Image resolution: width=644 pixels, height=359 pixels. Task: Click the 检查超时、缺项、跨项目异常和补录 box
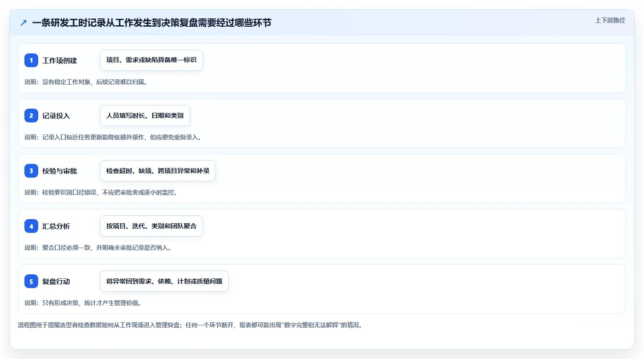click(x=158, y=171)
